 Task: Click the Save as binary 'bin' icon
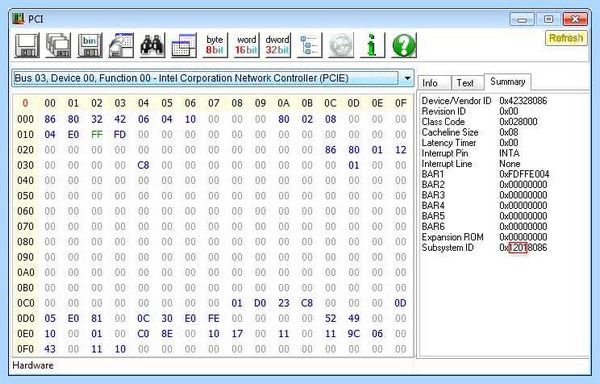[90, 46]
